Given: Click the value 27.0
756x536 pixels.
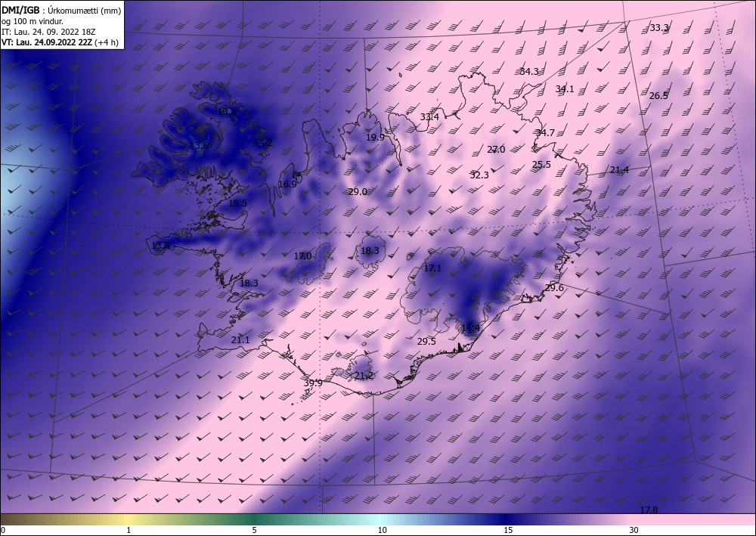Looking at the screenshot, I should (496, 150).
